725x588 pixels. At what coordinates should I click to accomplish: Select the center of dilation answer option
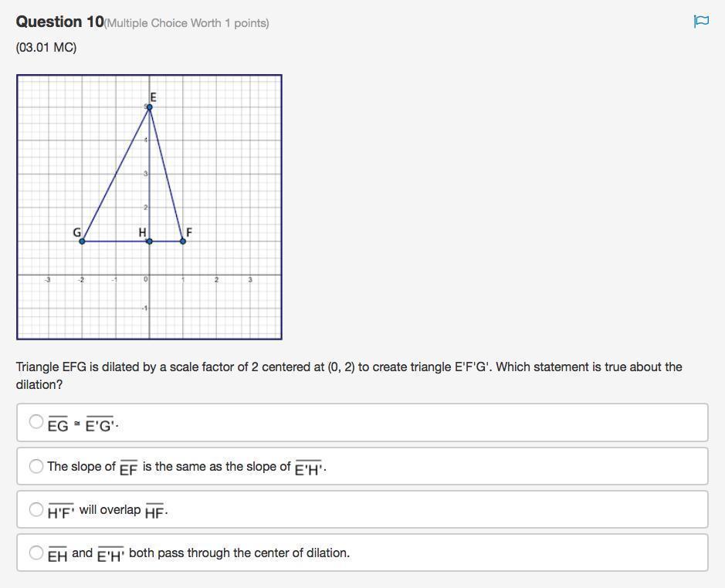(36, 553)
